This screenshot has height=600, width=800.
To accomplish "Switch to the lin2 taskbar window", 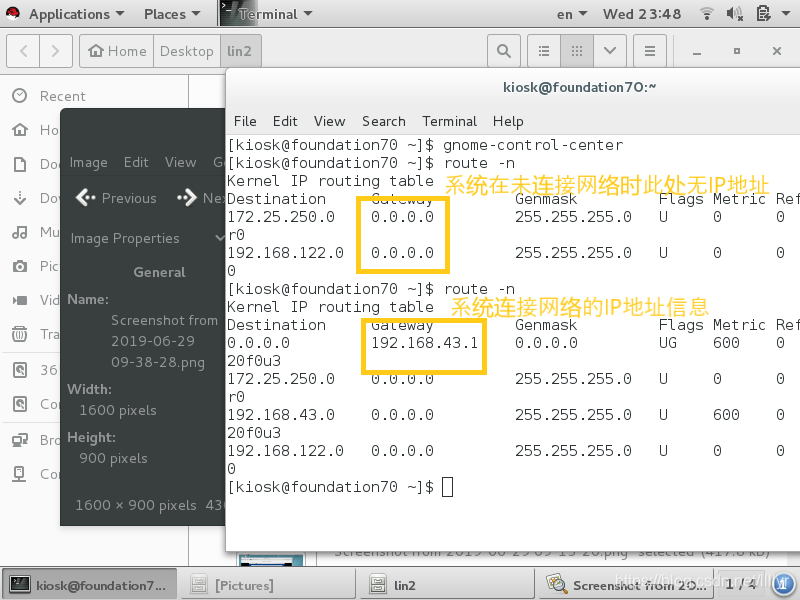I will pos(446,585).
